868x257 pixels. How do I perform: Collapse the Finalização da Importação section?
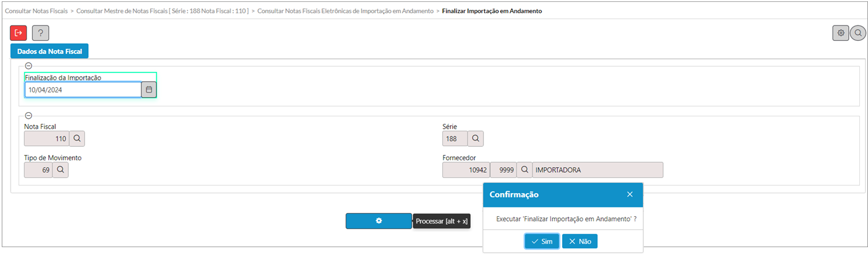coord(29,66)
